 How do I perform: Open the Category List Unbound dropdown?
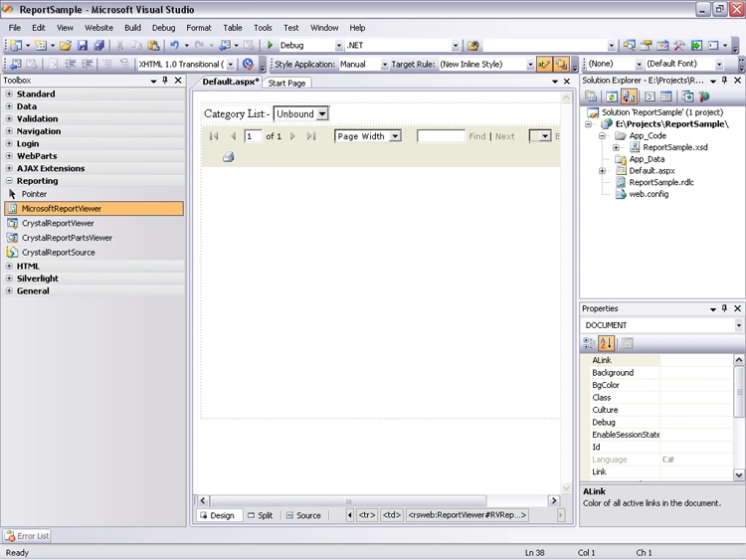pyautogui.click(x=322, y=113)
